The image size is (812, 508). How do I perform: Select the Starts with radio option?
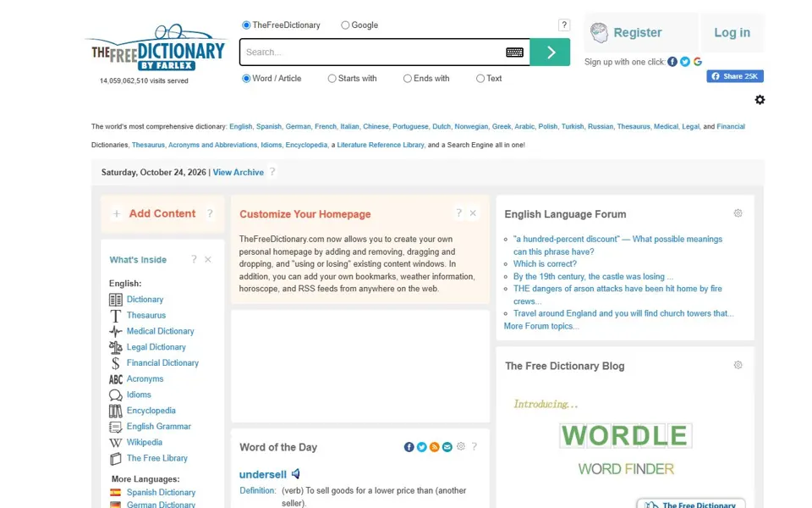332,78
